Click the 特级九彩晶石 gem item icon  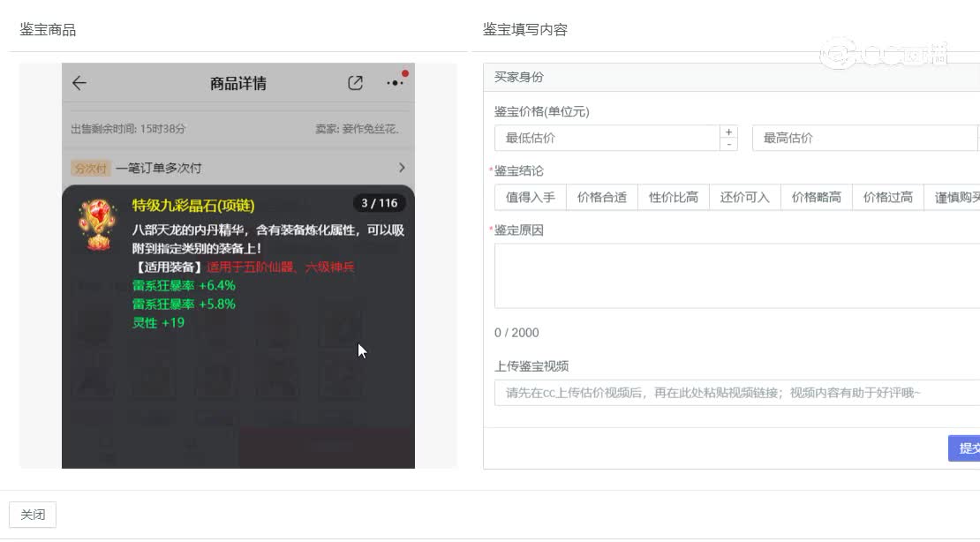click(x=97, y=225)
